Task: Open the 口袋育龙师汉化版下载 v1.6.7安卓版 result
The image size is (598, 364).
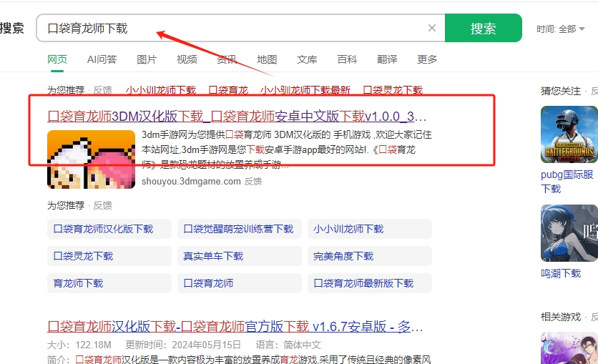Action: [235, 327]
